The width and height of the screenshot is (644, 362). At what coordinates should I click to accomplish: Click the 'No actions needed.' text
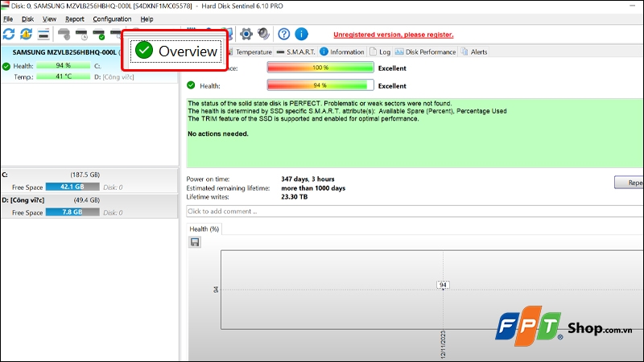pos(218,134)
